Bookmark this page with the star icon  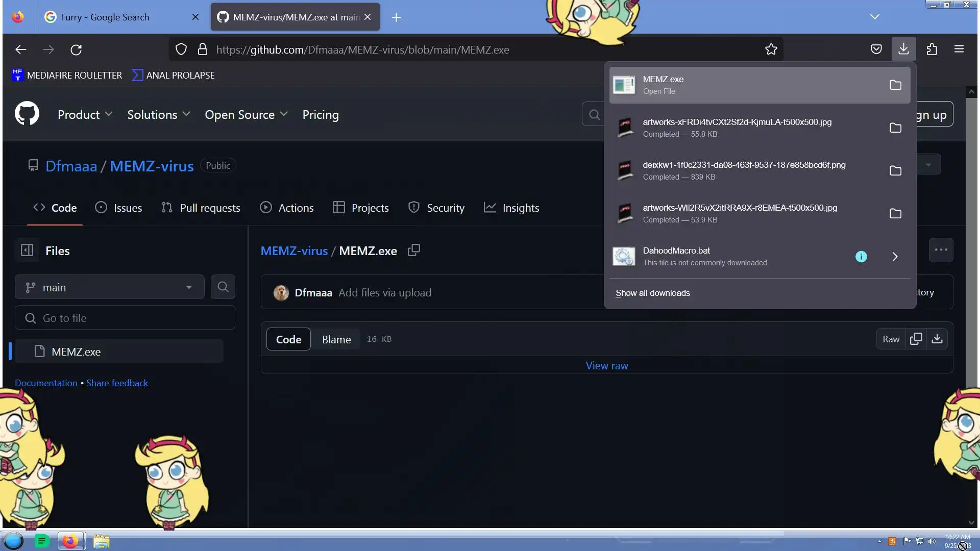[771, 49]
